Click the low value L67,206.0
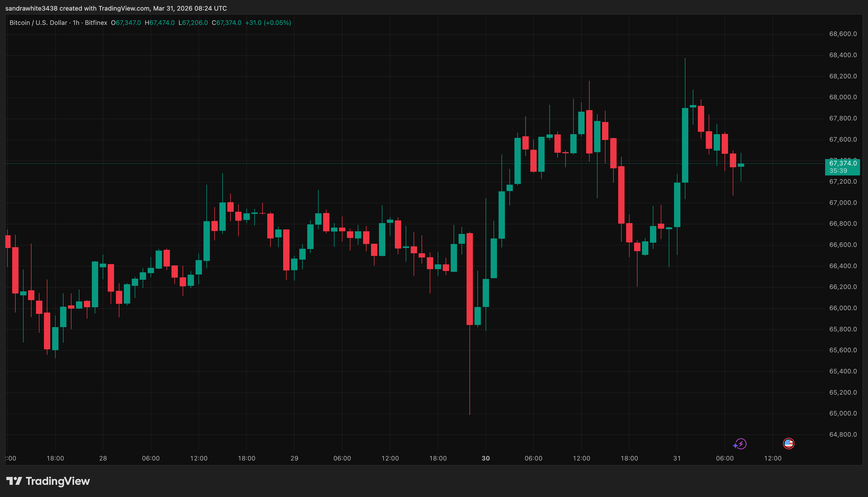 193,23
